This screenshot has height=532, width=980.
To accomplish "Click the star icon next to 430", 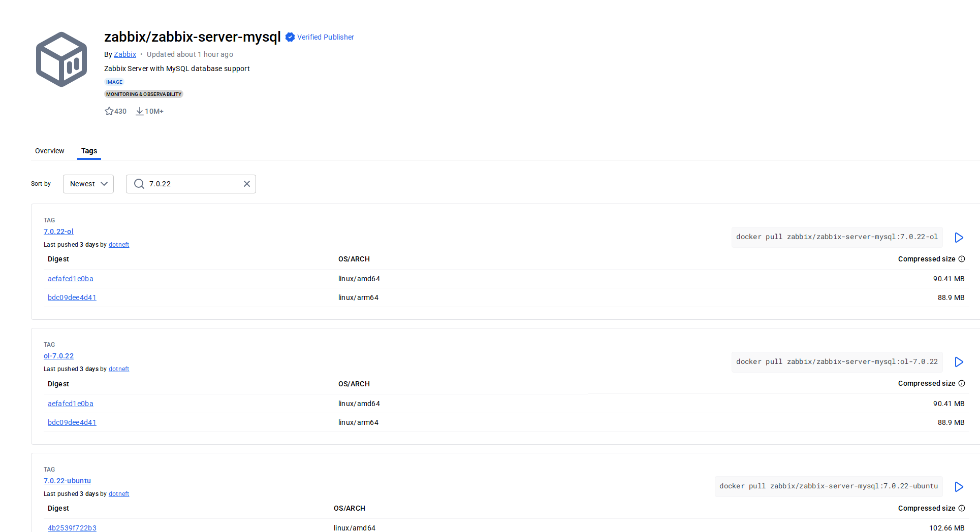I will 109,111.
